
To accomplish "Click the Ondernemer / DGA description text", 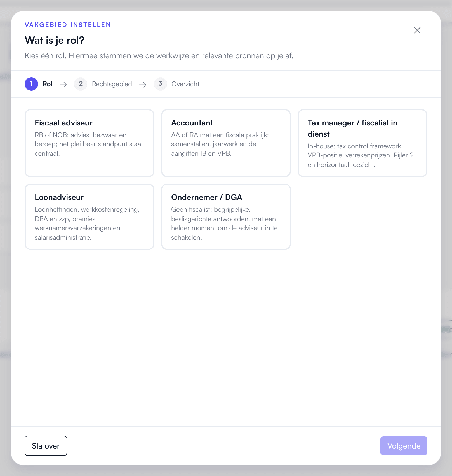I will coord(224,223).
